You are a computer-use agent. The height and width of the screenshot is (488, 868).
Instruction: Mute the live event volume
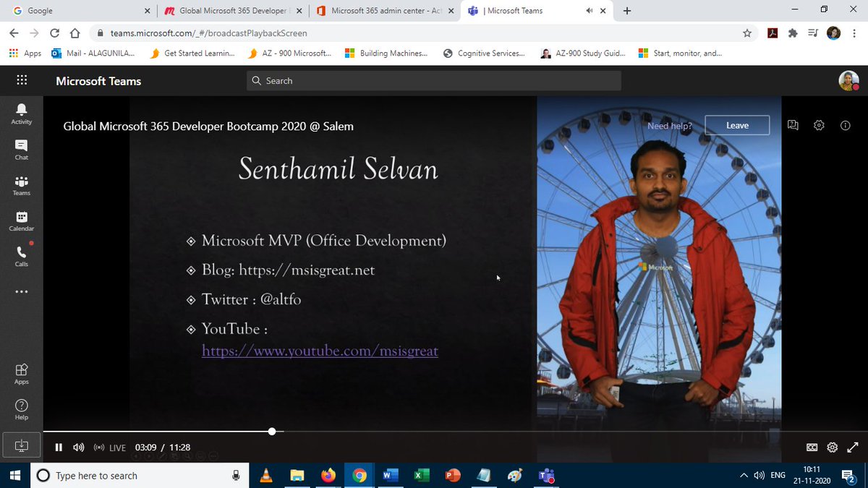(x=79, y=448)
